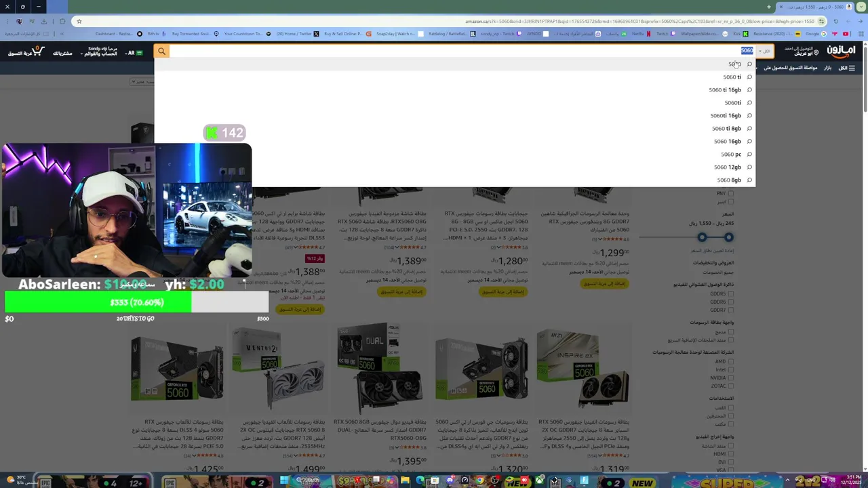
Task: Tick the GDDR5 memory checkbox
Action: click(730, 294)
